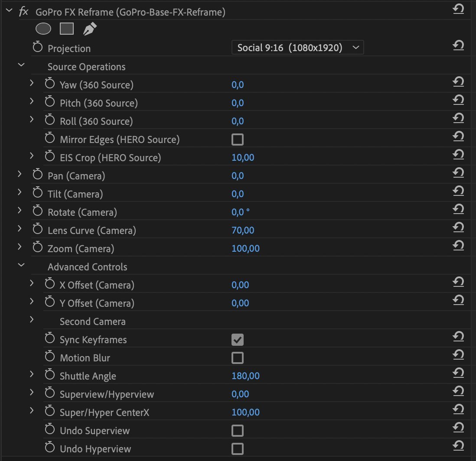Viewport: 476px width, 461px height.
Task: Collapse the Source Operations group
Action: [x=21, y=65]
